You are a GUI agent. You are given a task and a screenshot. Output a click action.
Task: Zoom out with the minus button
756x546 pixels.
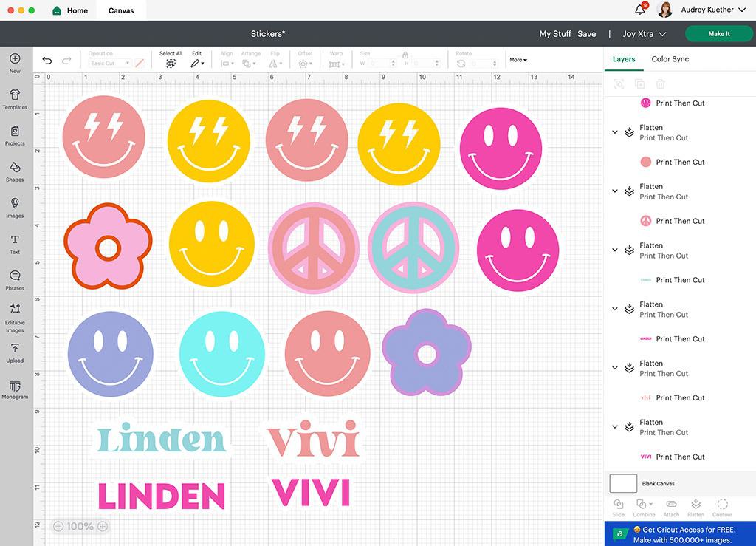[58, 526]
